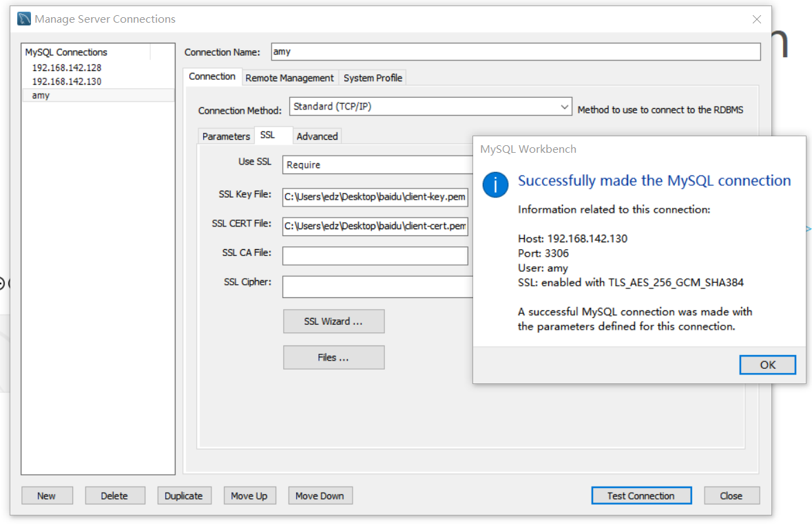This screenshot has height=532, width=812.
Task: Open the Connection Method dropdown
Action: pos(430,107)
